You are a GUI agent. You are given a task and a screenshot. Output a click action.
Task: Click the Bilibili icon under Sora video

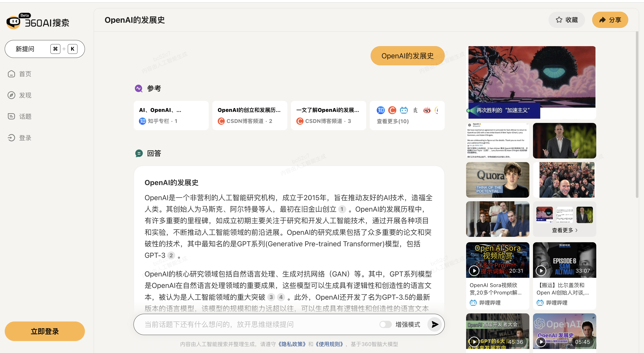click(x=473, y=303)
